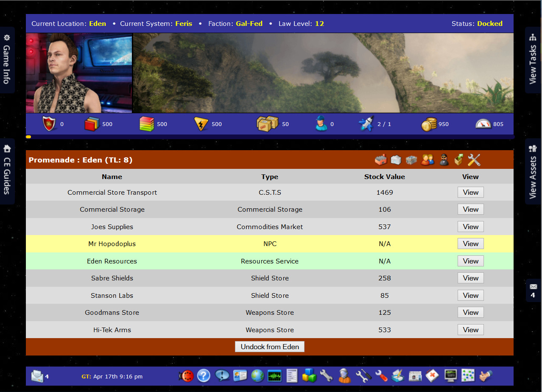
Task: Click the speedometer gauge icon
Action: coord(483,124)
